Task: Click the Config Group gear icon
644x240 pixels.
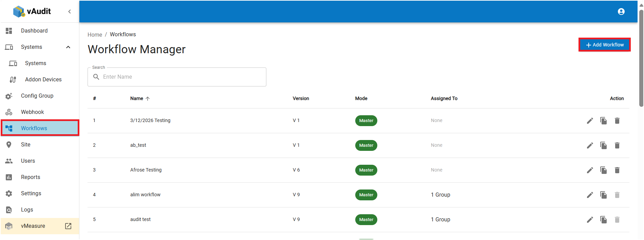Action: (x=9, y=96)
